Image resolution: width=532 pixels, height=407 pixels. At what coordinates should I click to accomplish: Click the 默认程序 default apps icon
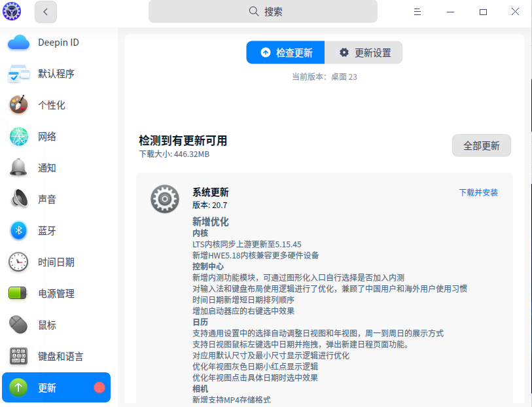point(19,73)
